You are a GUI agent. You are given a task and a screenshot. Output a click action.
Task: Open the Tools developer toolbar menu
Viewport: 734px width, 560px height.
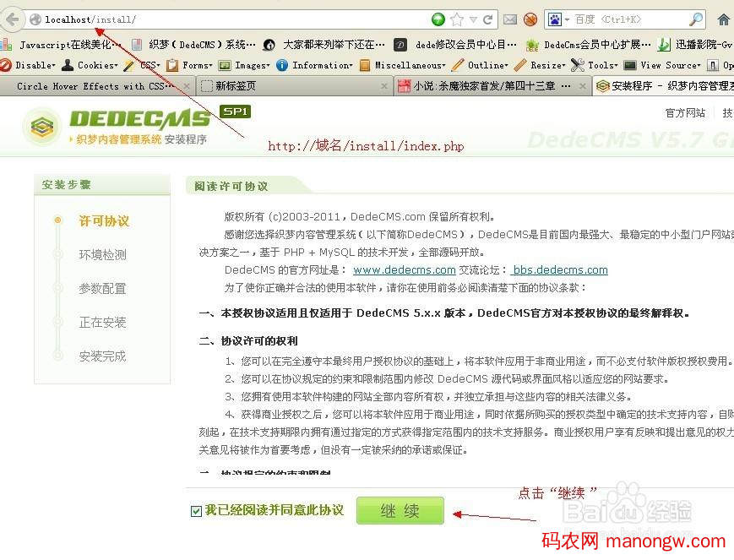pyautogui.click(x=595, y=65)
